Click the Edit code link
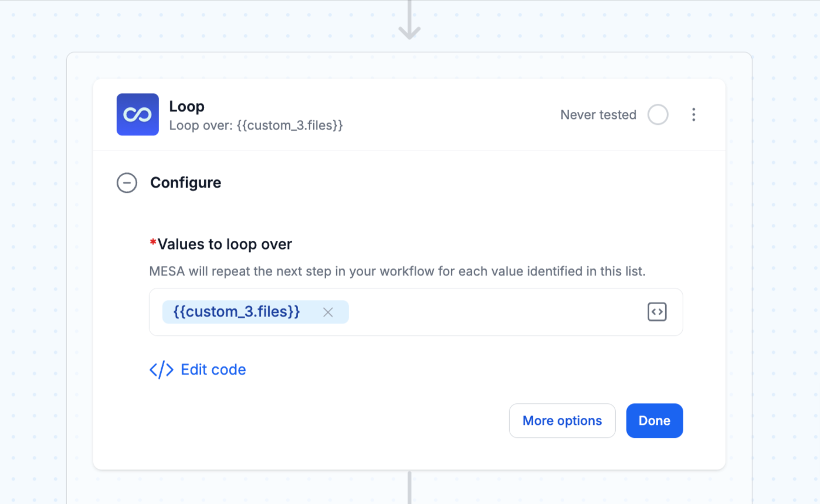The width and height of the screenshot is (820, 504). click(198, 370)
